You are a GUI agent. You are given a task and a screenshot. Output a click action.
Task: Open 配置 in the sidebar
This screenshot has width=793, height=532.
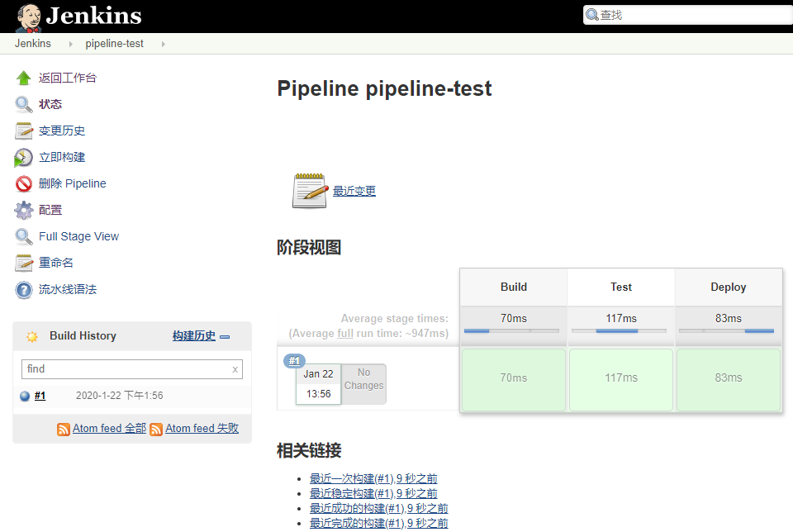click(x=50, y=210)
